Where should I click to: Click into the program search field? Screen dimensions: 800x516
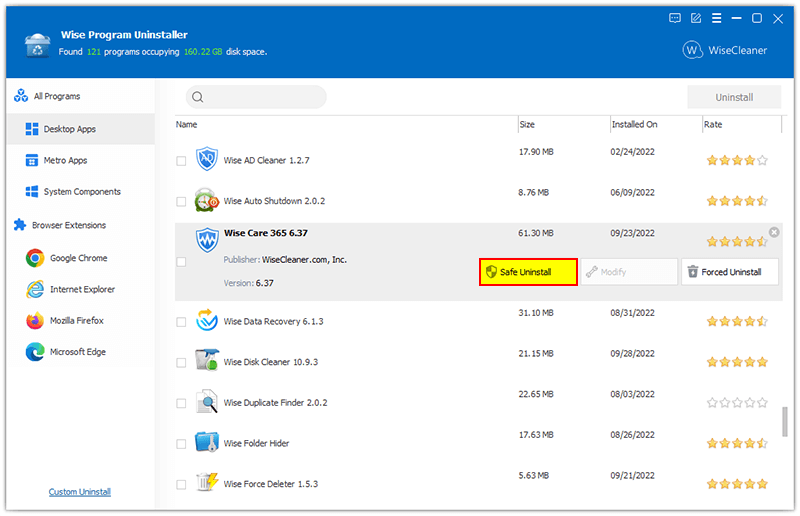tap(256, 97)
